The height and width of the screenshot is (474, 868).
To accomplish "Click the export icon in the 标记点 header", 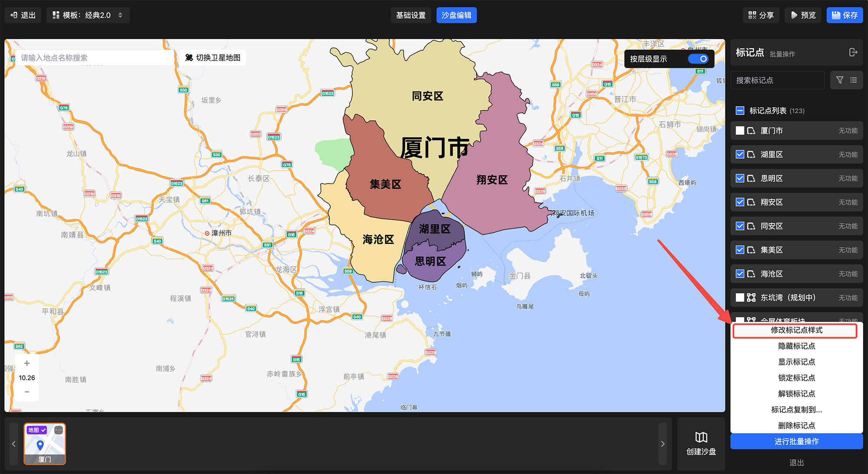I will click(x=853, y=53).
